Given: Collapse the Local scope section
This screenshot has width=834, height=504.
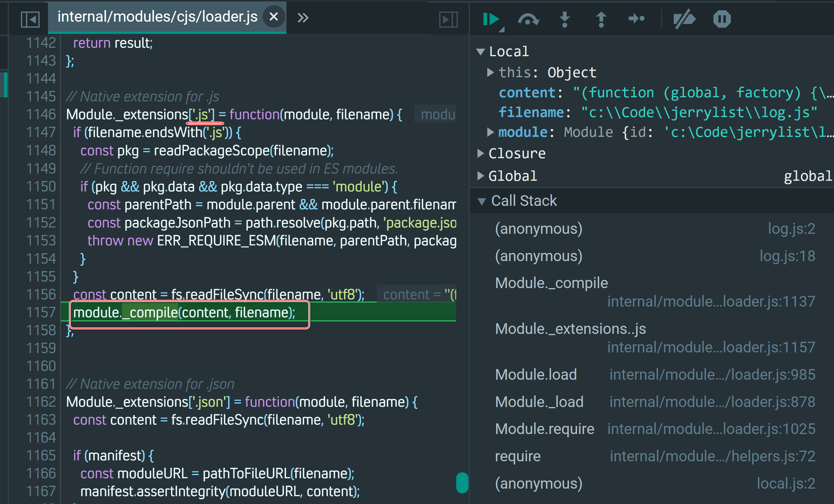Looking at the screenshot, I should pos(480,52).
